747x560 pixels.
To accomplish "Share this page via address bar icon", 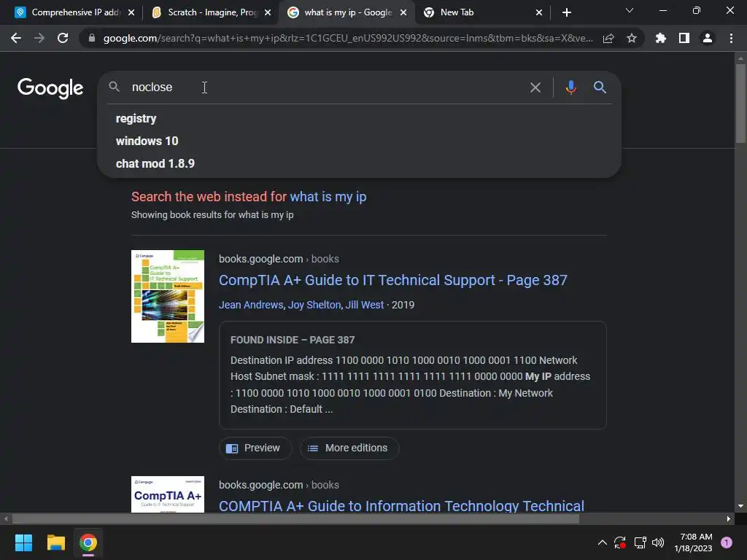I will [608, 38].
